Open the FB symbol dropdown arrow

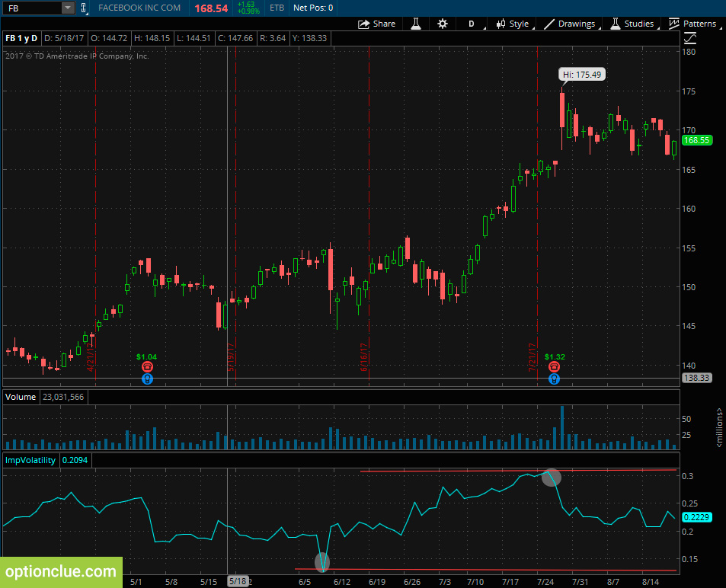coord(68,8)
